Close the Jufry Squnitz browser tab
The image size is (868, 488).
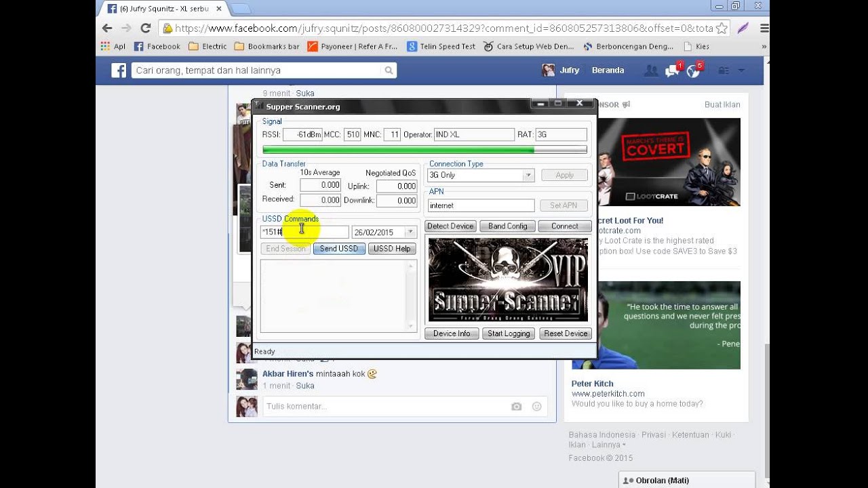pos(218,9)
